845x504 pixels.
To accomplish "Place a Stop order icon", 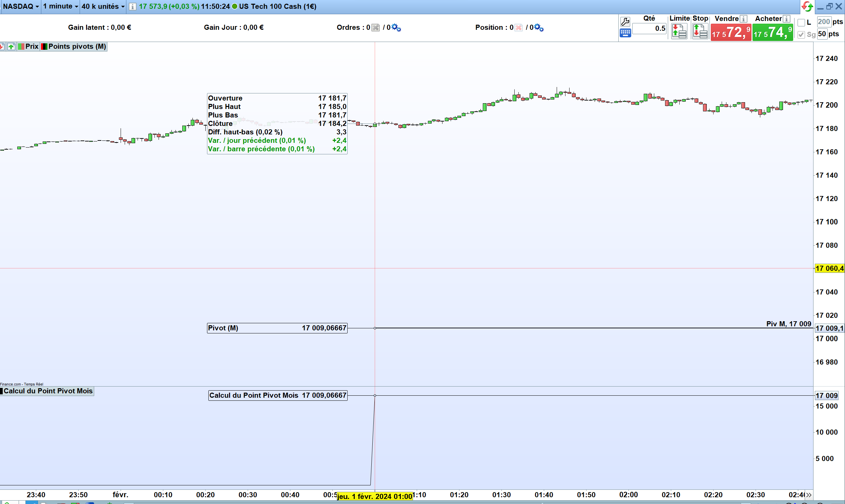I will [x=700, y=31].
